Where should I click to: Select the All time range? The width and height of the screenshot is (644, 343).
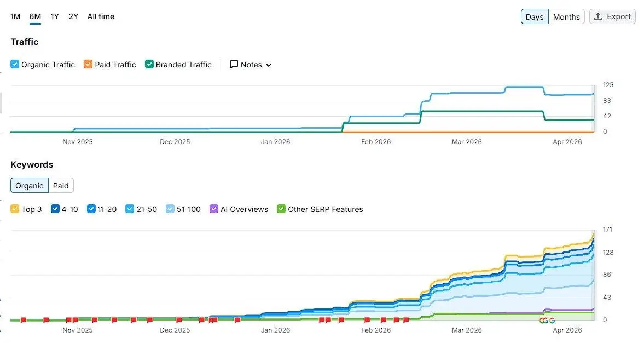pyautogui.click(x=101, y=16)
